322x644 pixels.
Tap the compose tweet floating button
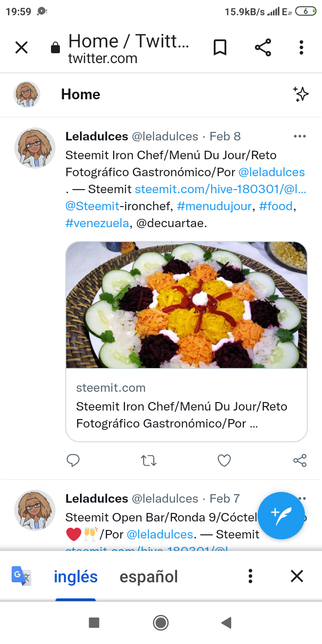tap(281, 516)
